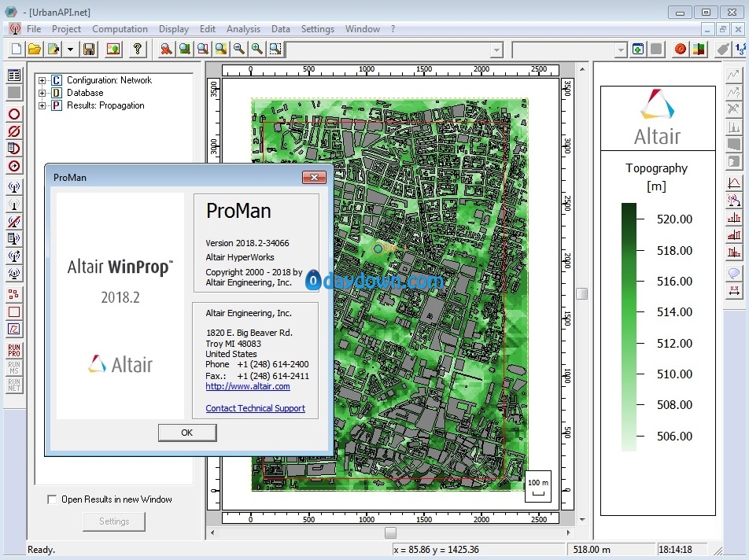Viewport: 749px width, 560px height.
Task: Click the table grid icon atop left toolbar
Action: (x=14, y=75)
